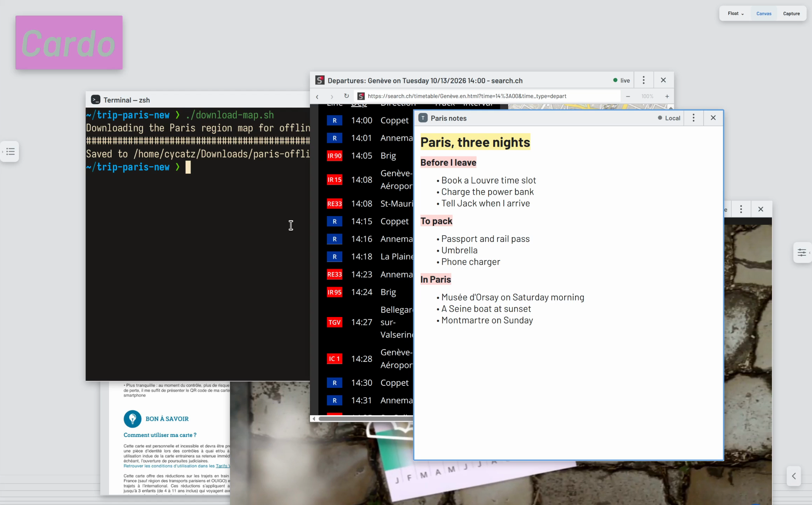
Task: Open Paris notes three-dot menu
Action: 693,118
